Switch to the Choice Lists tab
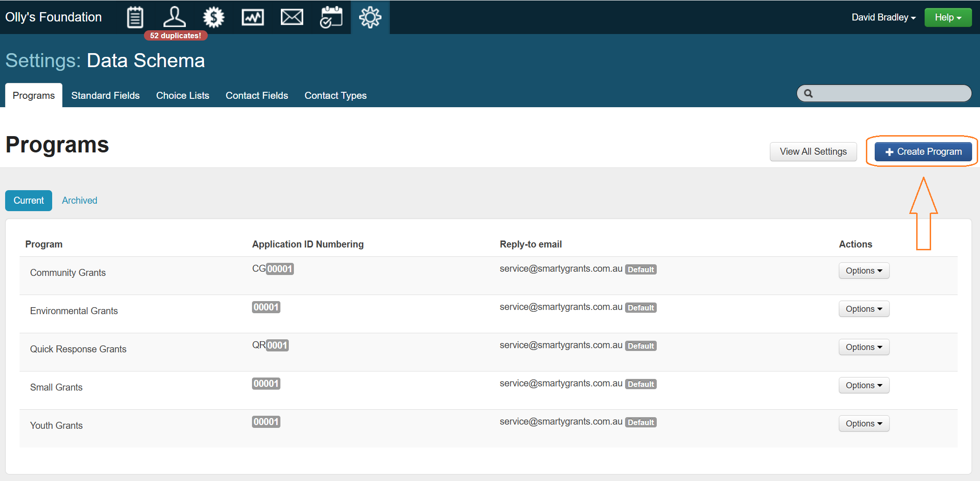The image size is (980, 481). coord(183,96)
